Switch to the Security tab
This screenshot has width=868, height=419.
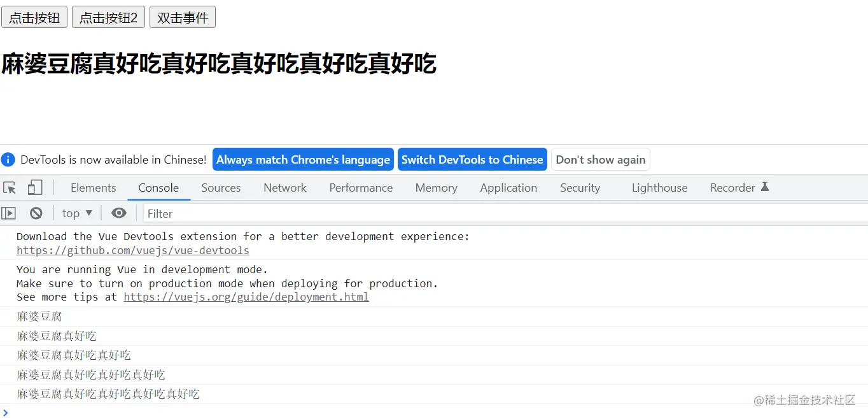(580, 188)
